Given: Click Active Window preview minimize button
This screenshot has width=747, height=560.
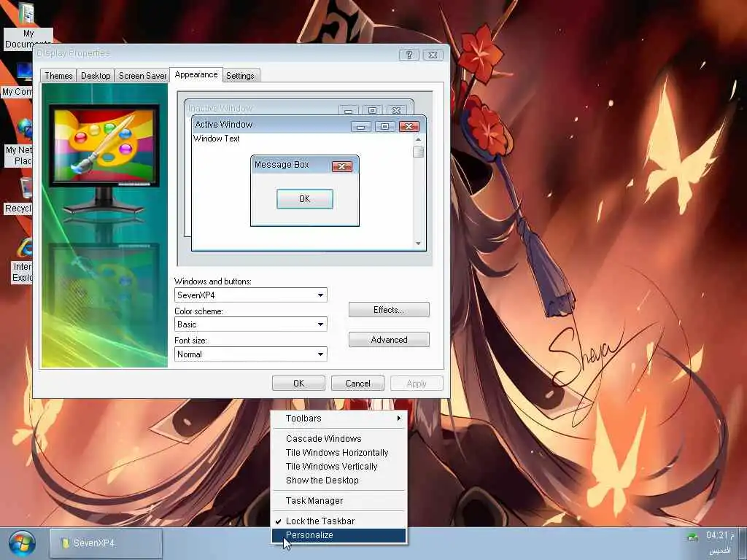Looking at the screenshot, I should [360, 126].
